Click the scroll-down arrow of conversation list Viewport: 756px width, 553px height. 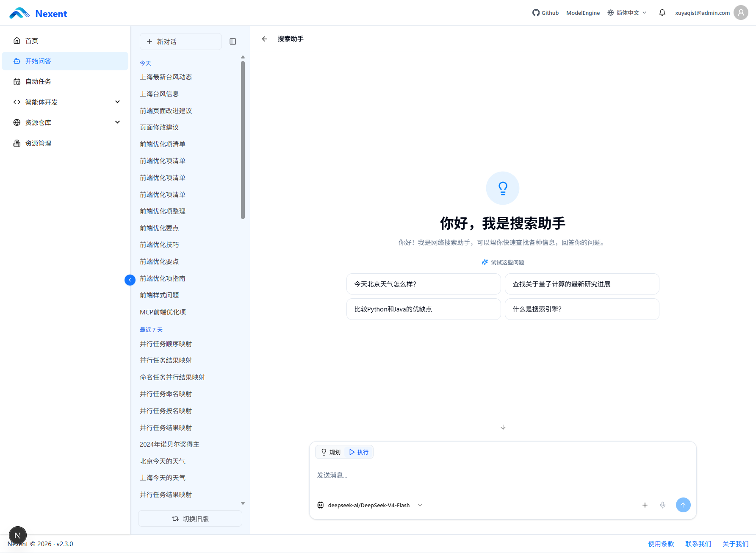coord(243,503)
